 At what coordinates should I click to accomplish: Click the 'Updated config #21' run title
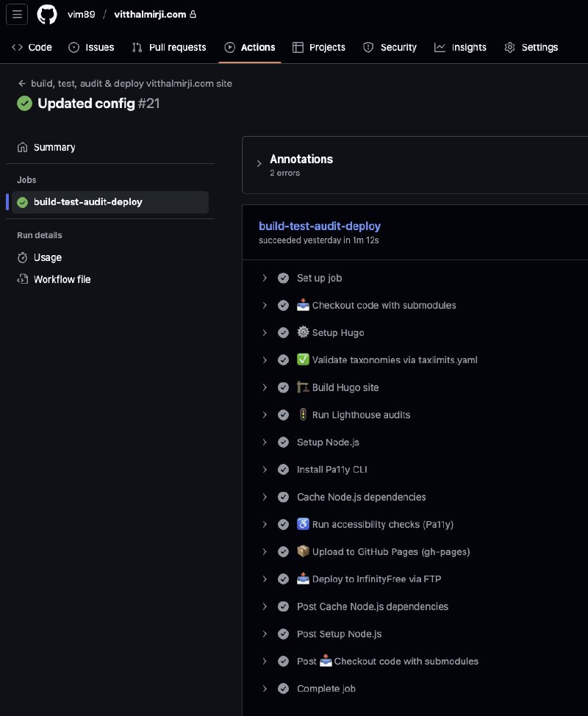click(98, 103)
